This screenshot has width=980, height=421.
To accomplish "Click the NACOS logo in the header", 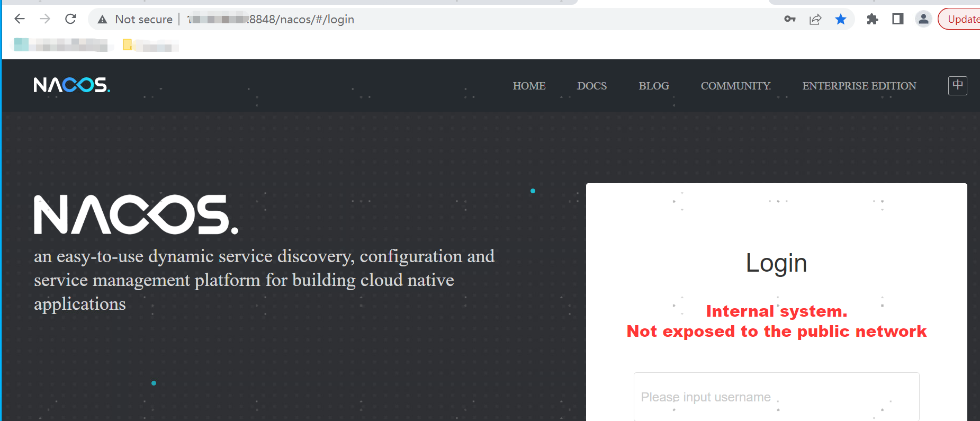I will (72, 85).
